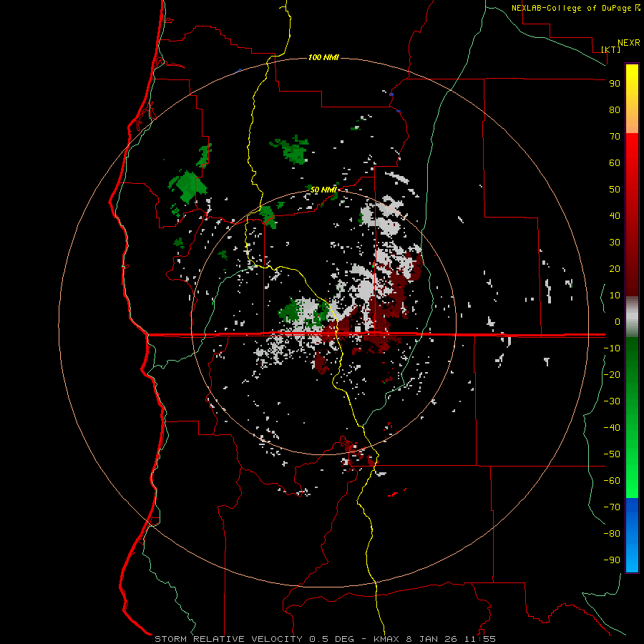Click the -20 value on velocity scale

pos(612,375)
